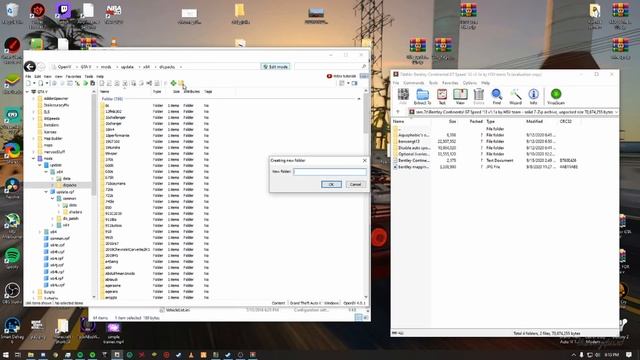Click the New folder name input field

point(330,172)
